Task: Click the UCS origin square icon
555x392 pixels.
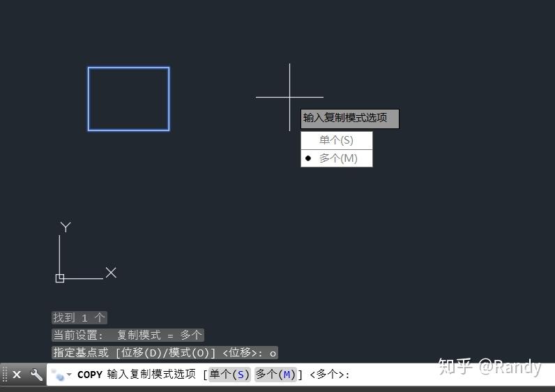Action: click(60, 278)
